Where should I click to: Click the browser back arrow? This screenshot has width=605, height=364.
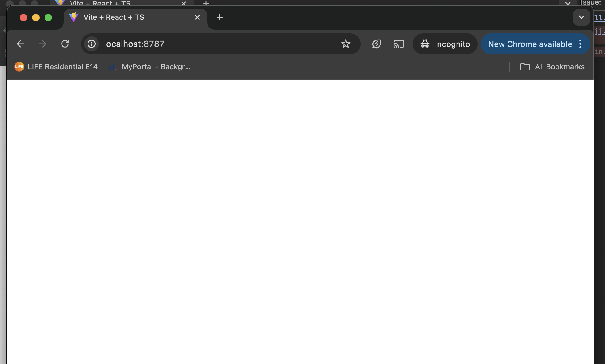(x=20, y=44)
